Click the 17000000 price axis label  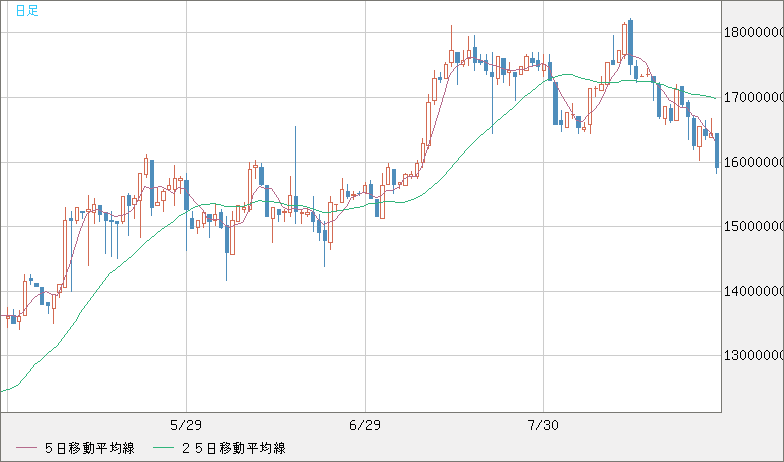coord(754,97)
